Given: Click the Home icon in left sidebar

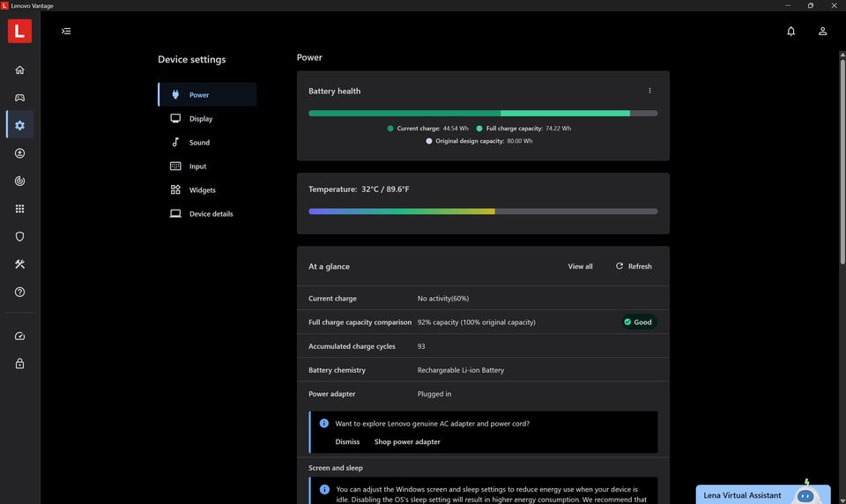Looking at the screenshot, I should pos(19,70).
